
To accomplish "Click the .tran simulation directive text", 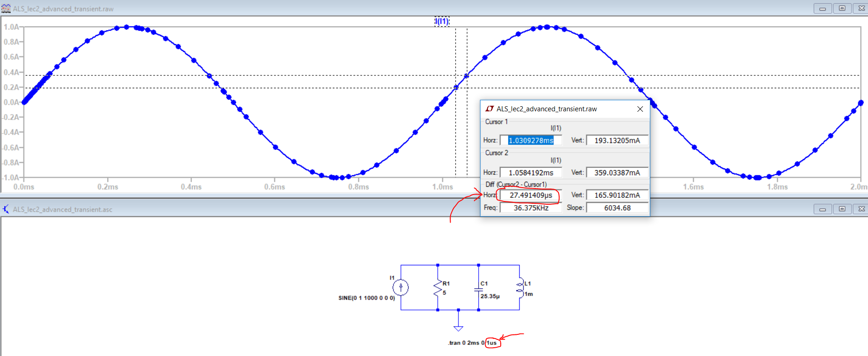I will tap(472, 343).
